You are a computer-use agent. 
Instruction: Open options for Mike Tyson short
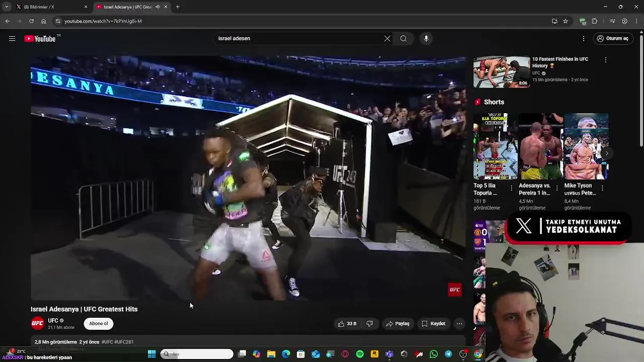tap(602, 188)
